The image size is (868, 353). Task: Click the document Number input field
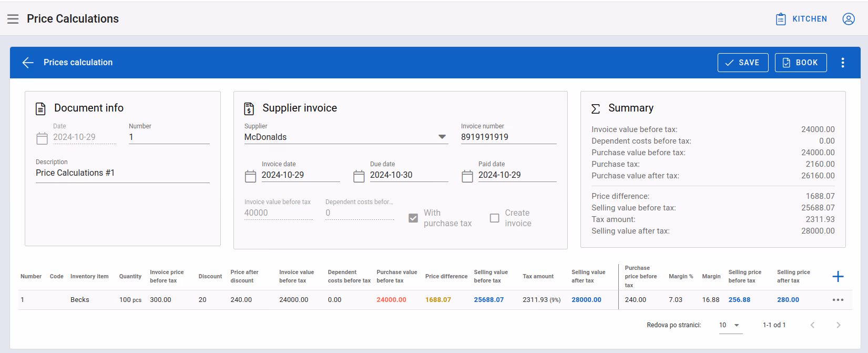[x=169, y=137]
